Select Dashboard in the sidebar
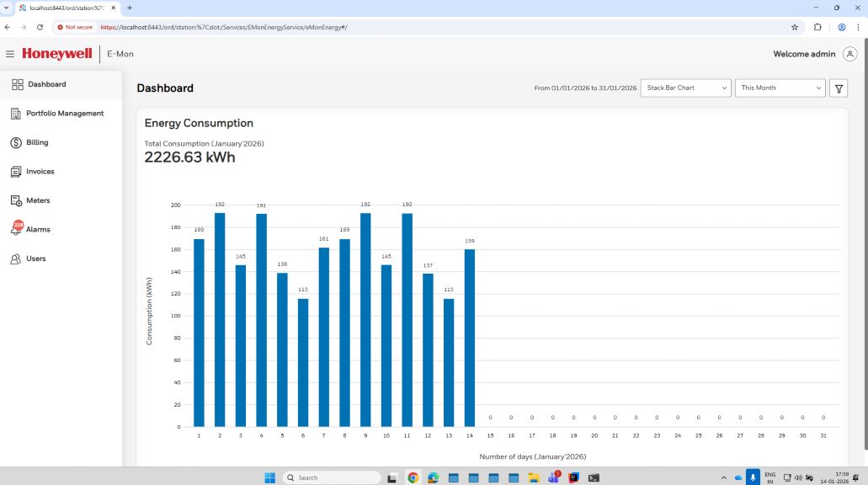 46,84
